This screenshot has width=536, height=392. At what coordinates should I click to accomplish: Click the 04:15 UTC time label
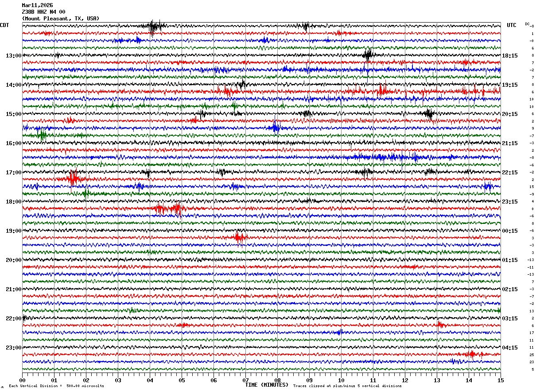510,348
